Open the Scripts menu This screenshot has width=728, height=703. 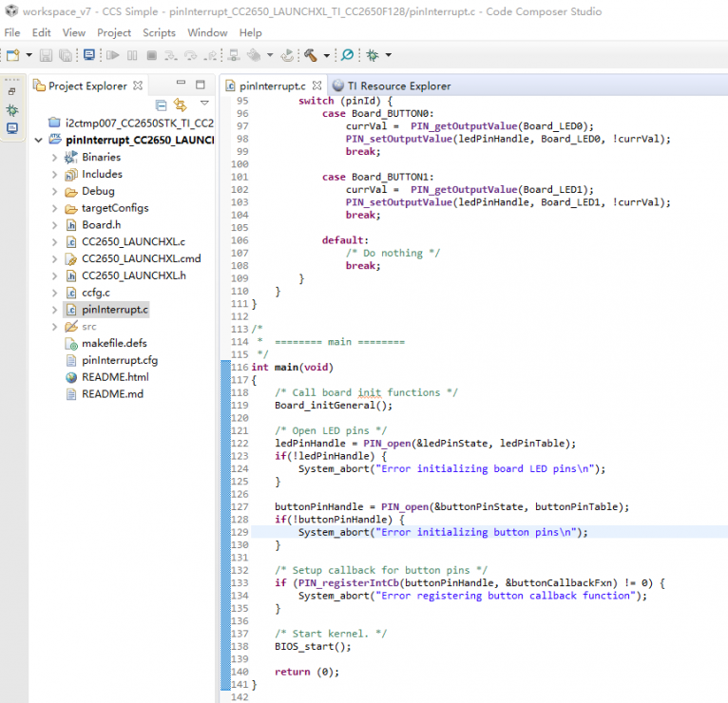[x=159, y=32]
